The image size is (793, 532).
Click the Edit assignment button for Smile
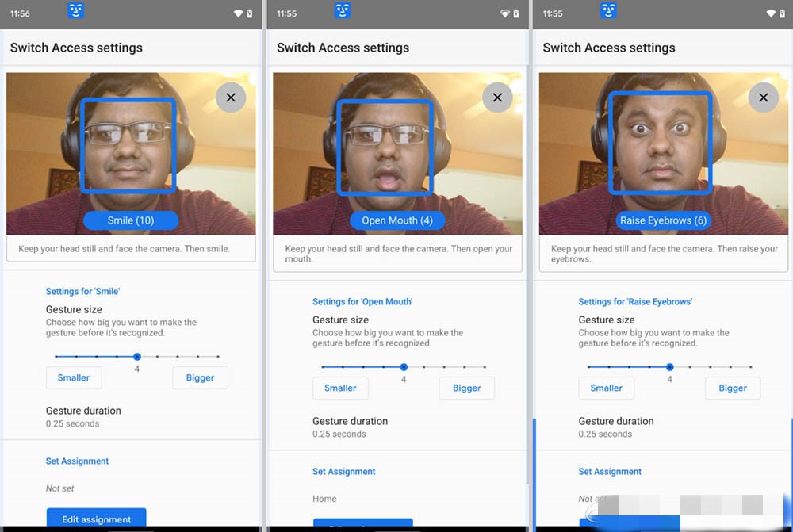tap(97, 519)
